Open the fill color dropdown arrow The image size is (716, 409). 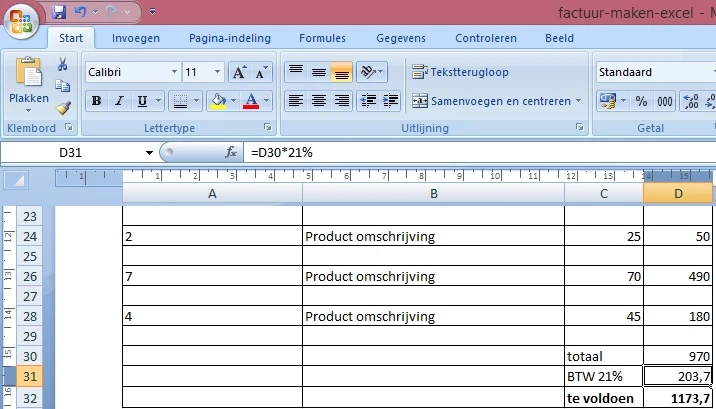pos(234,101)
